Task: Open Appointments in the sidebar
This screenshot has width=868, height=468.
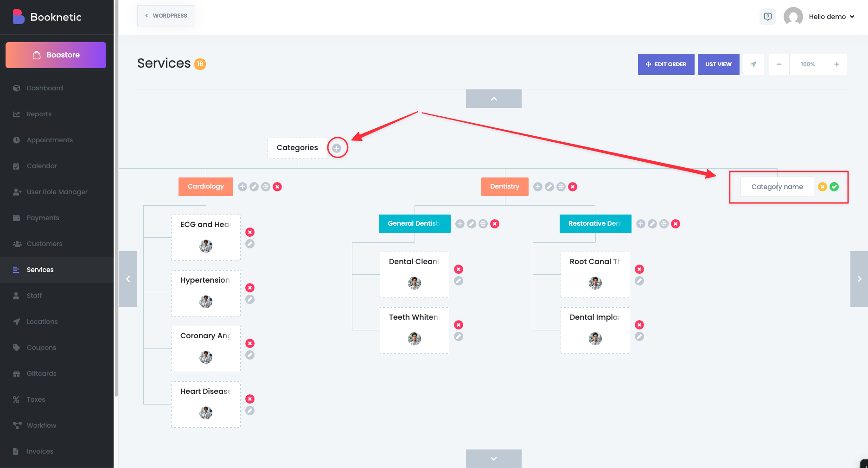Action: [x=50, y=140]
